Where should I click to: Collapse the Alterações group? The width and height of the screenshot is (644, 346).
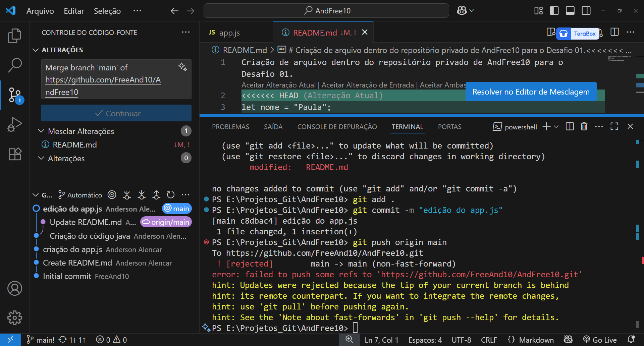41,158
